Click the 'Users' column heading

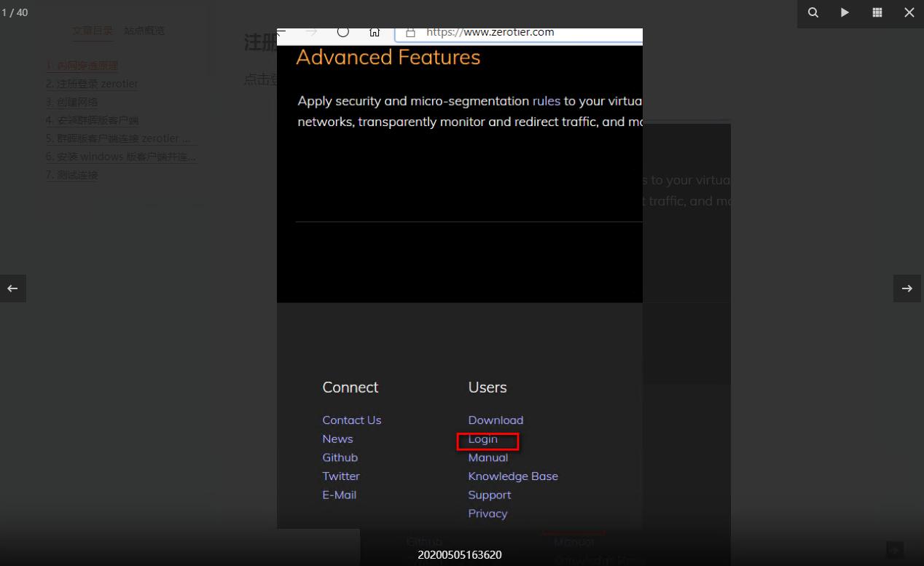[x=488, y=388]
